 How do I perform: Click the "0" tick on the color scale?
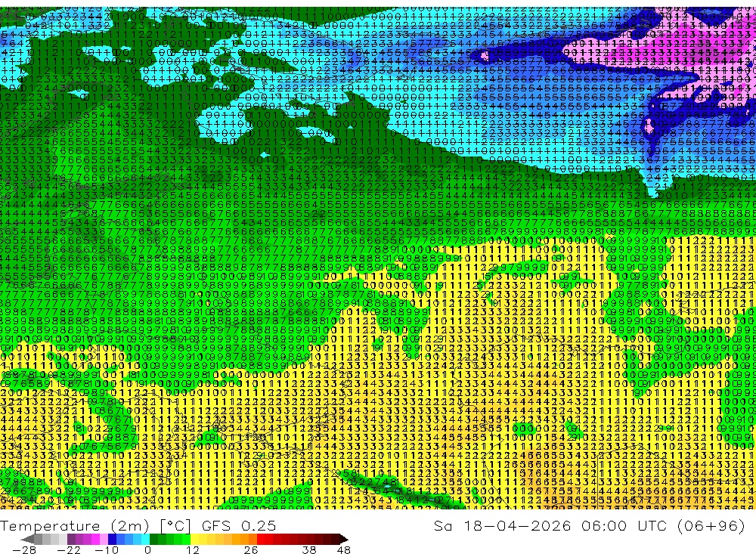click(147, 549)
